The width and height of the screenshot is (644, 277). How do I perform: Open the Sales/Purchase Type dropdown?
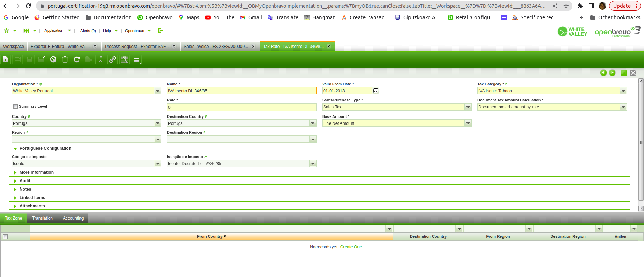468,107
